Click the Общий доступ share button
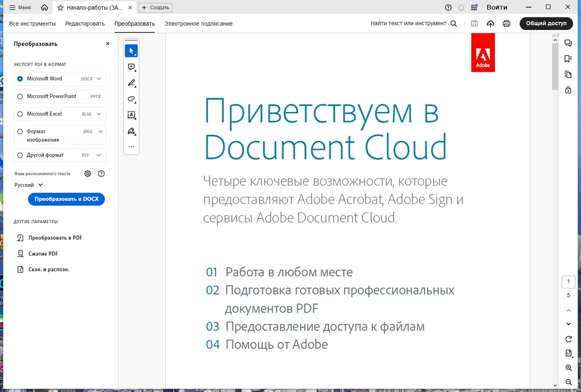This screenshot has height=392, width=581. pos(546,24)
